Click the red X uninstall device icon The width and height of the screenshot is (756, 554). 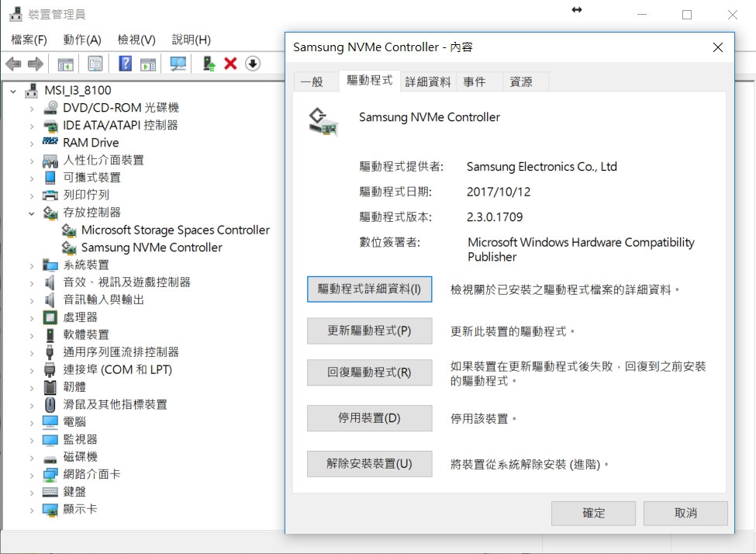pyautogui.click(x=230, y=64)
